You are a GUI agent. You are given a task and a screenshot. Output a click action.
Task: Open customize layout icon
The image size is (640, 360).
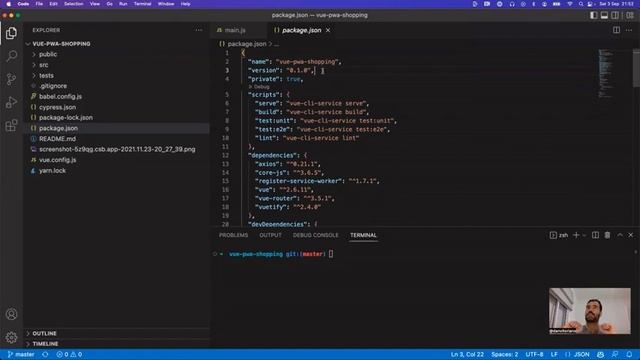click(x=630, y=15)
